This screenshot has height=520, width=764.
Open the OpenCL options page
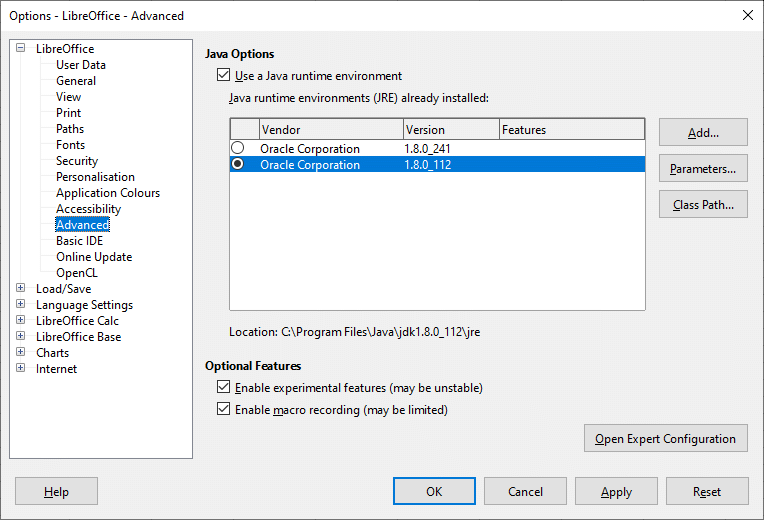coord(77,273)
